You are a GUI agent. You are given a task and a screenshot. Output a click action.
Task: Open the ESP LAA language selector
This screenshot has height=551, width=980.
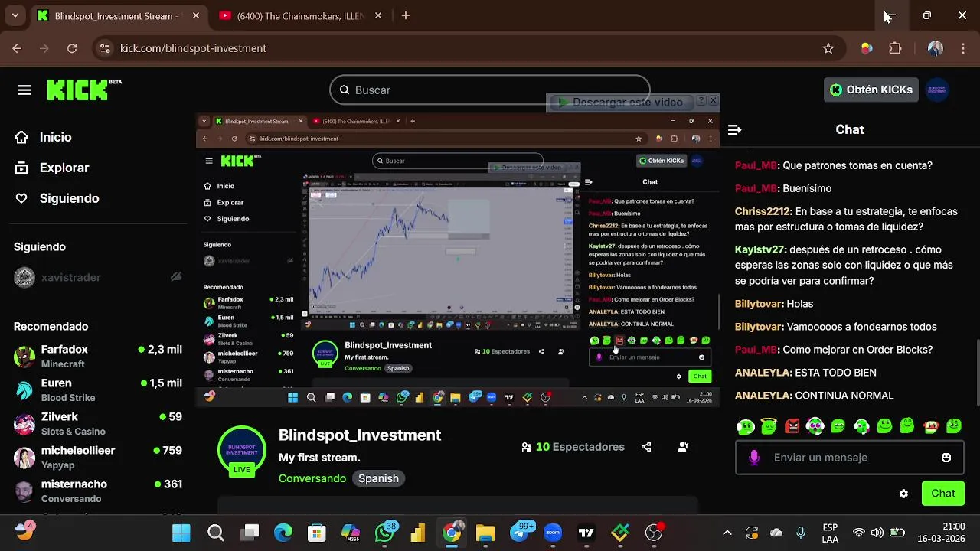click(830, 533)
